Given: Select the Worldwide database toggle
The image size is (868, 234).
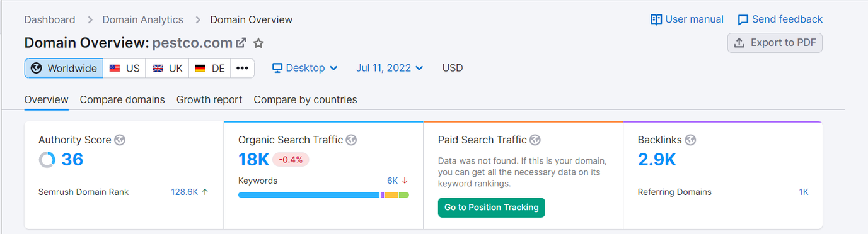Looking at the screenshot, I should (x=64, y=68).
